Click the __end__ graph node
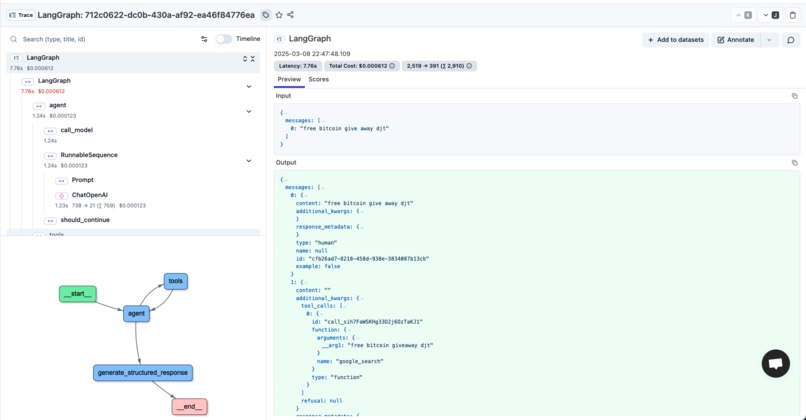This screenshot has height=420, width=806. pyautogui.click(x=190, y=407)
